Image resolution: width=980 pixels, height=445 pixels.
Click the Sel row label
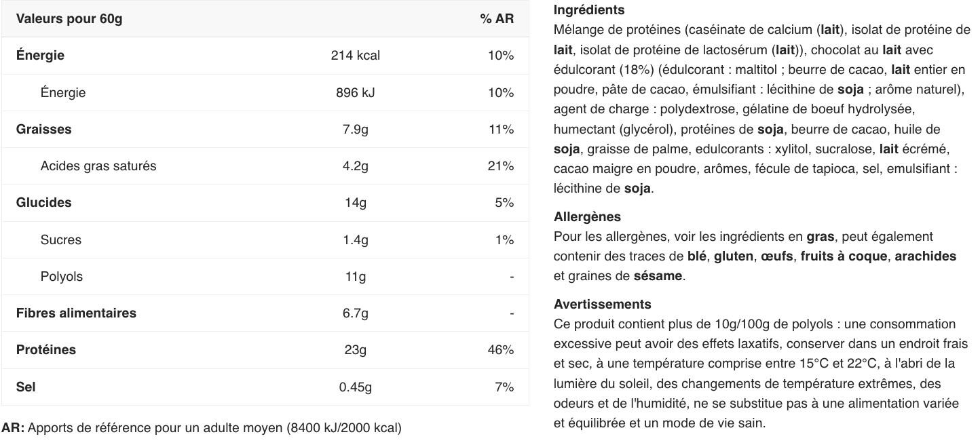[26, 387]
